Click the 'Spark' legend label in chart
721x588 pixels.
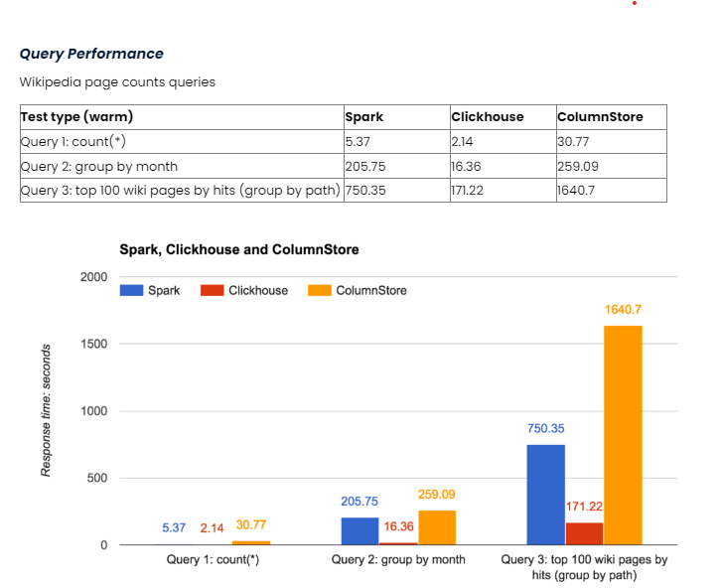coord(164,291)
